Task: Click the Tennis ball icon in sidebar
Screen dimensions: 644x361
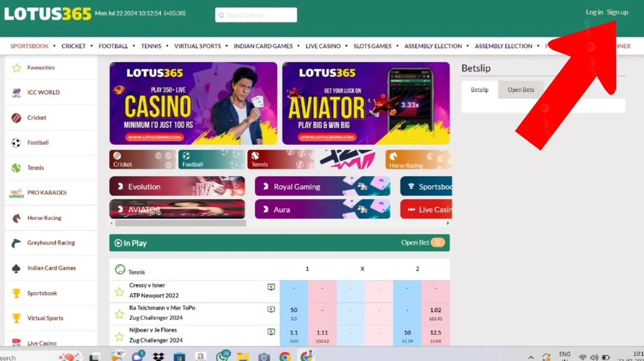Action: tap(17, 168)
